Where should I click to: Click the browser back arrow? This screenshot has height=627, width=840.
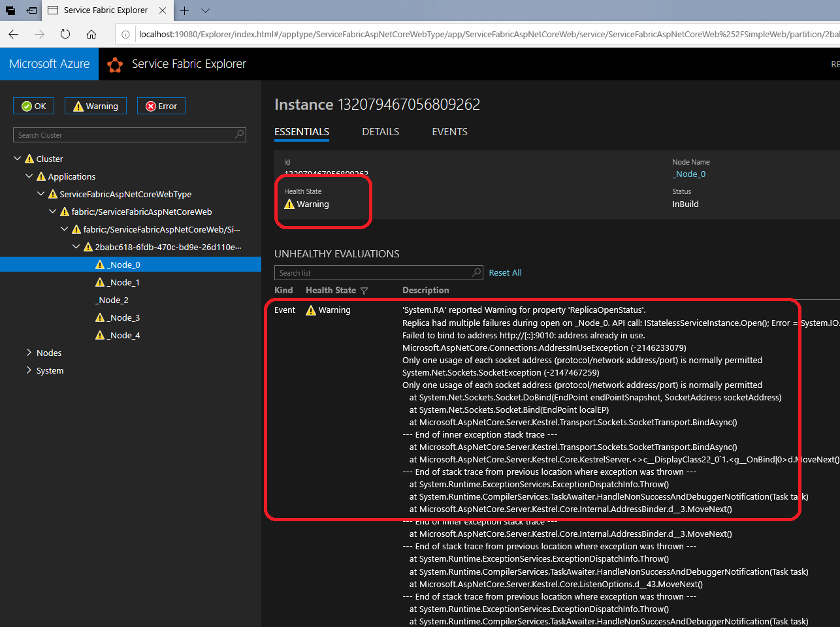click(14, 34)
